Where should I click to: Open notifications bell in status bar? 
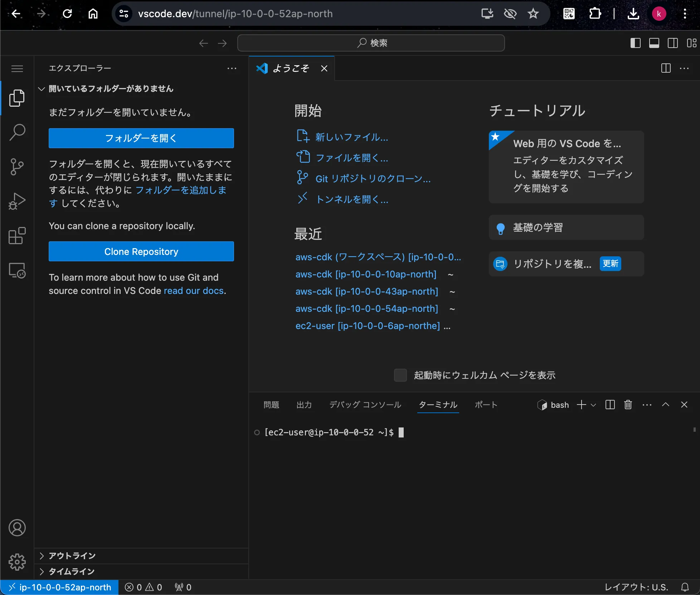685,587
